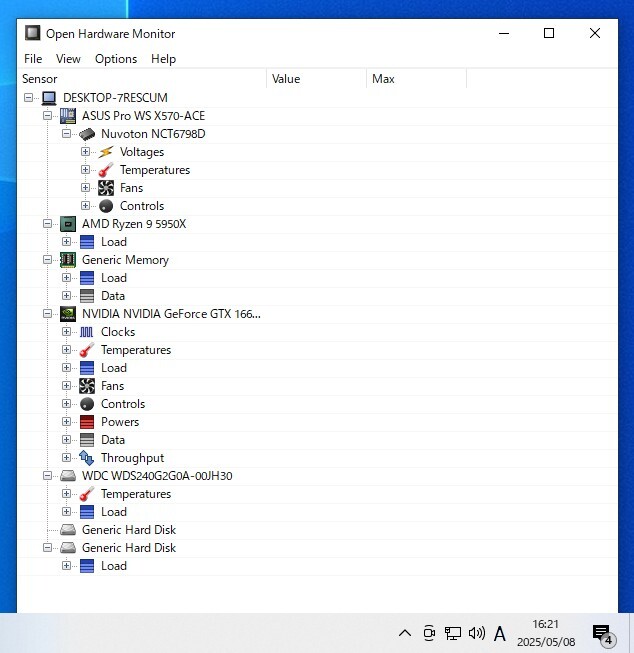Select the DESKTOP-7RESCUM computer icon

(49, 98)
